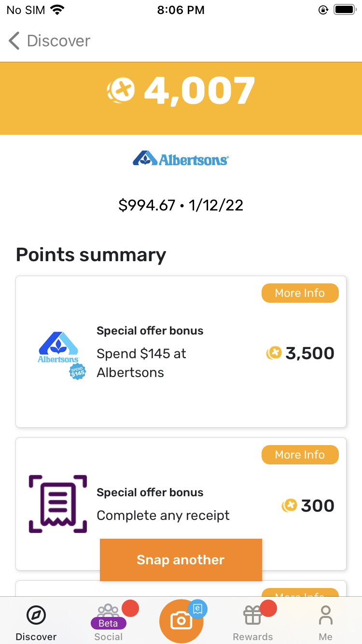This screenshot has height=644, width=362.
Task: Select the Discover compass tab
Action: (36, 623)
